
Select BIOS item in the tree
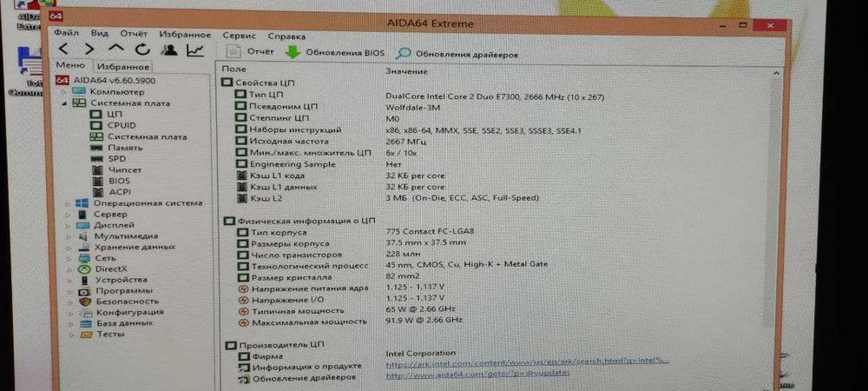111,181
